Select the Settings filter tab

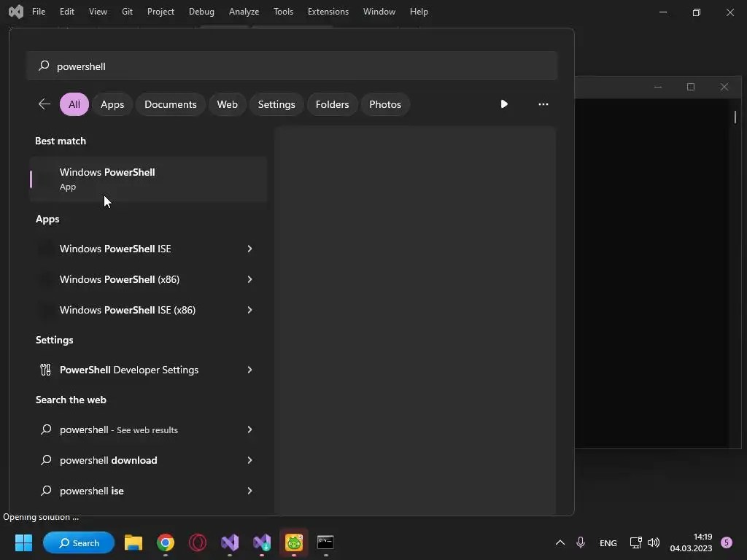pyautogui.click(x=276, y=104)
